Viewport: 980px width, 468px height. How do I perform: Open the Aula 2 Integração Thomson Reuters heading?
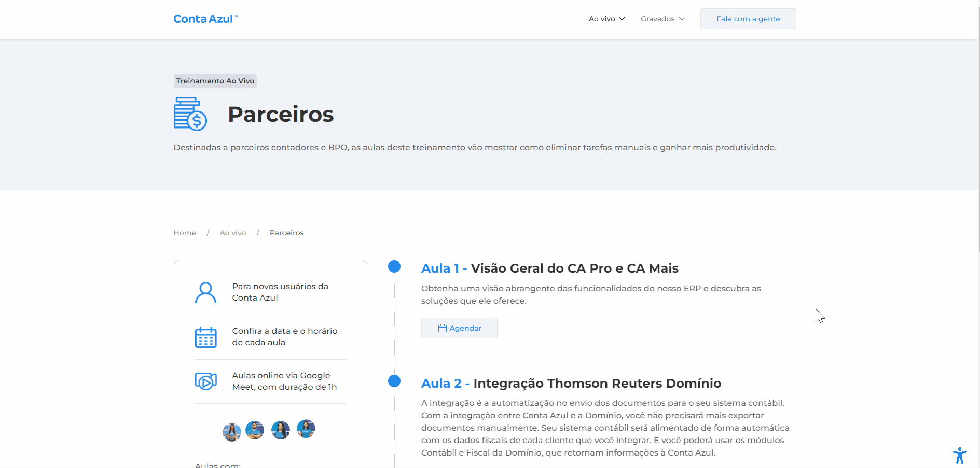pos(571,384)
